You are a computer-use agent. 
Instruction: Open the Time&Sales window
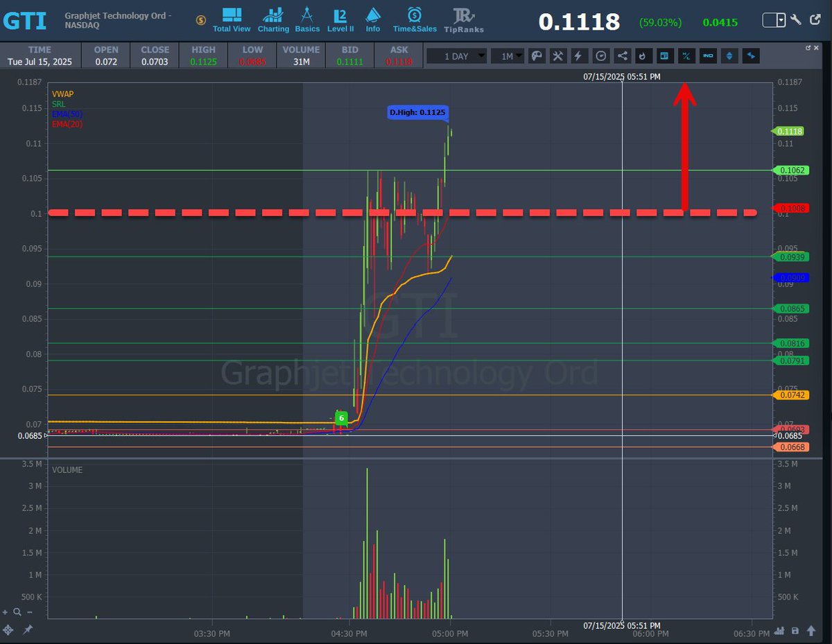[414, 19]
